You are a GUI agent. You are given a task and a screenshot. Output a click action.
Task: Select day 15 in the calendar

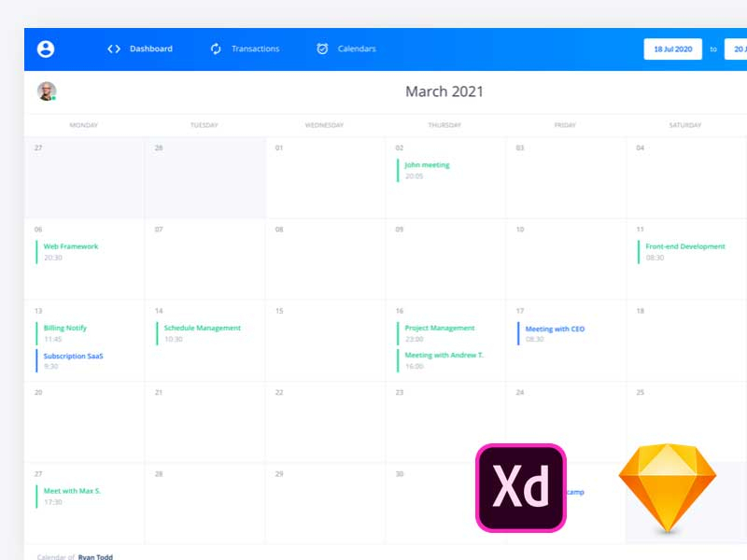(325, 341)
